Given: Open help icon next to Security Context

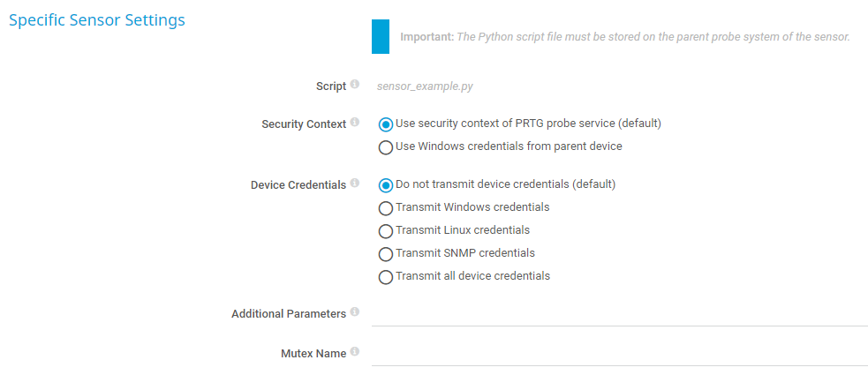Looking at the screenshot, I should (355, 123).
